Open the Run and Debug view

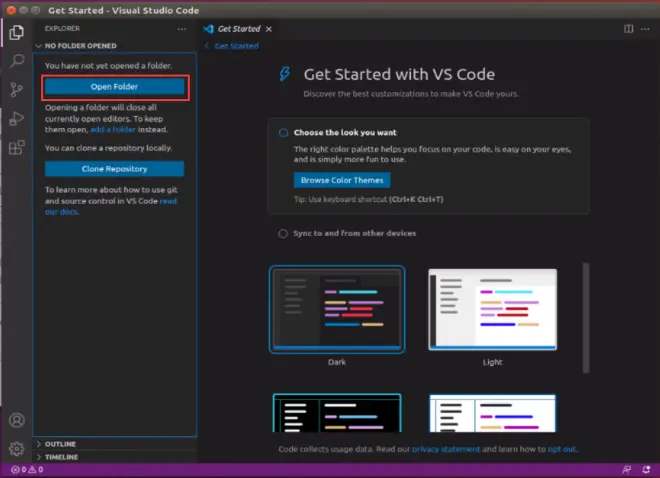[x=17, y=119]
